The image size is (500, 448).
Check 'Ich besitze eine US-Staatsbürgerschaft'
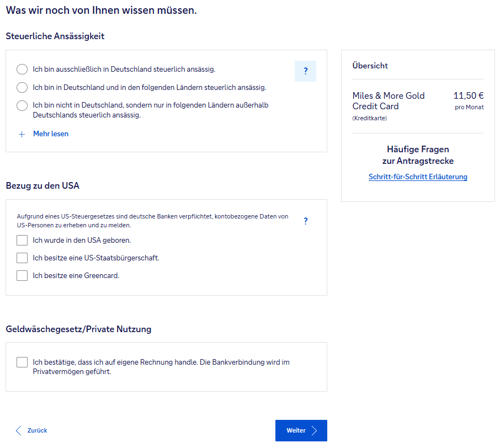pos(22,258)
